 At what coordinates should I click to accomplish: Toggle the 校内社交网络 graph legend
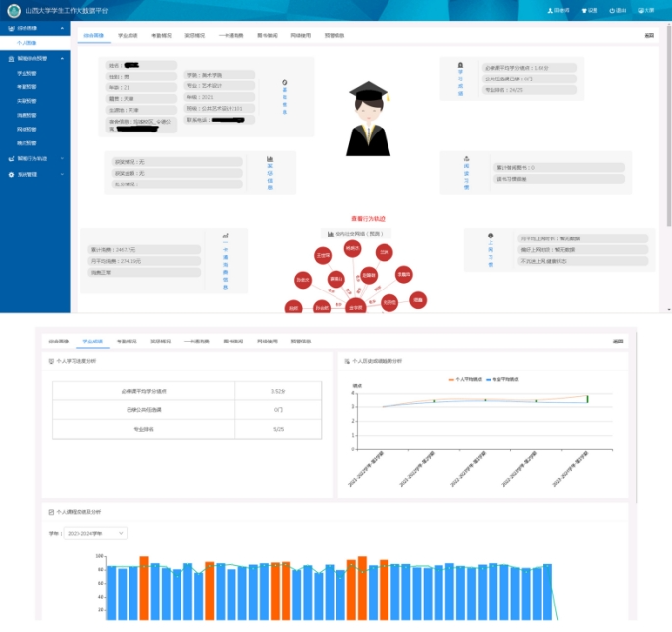(x=351, y=235)
